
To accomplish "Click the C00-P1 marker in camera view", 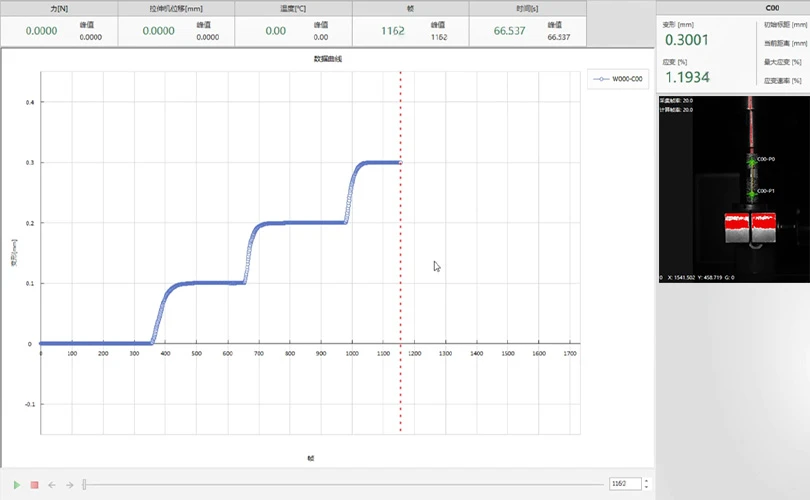I will pyautogui.click(x=752, y=194).
